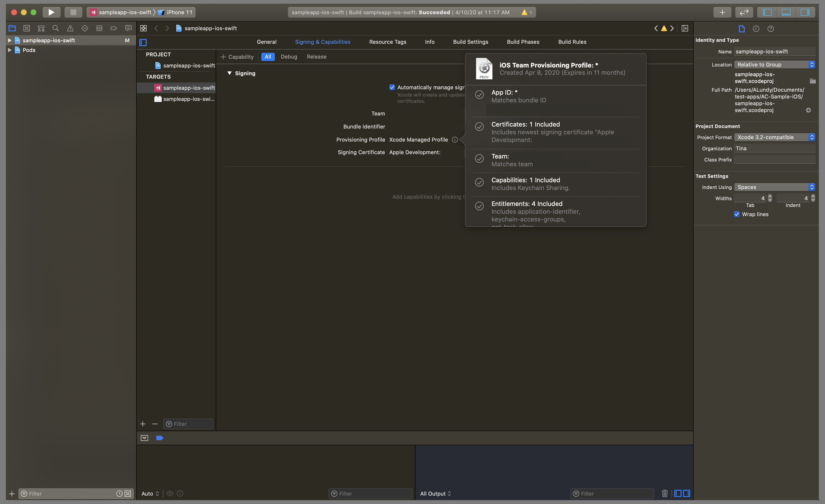Click provisioning profile info icon
Viewport: 825px width, 504px height.
pos(455,140)
